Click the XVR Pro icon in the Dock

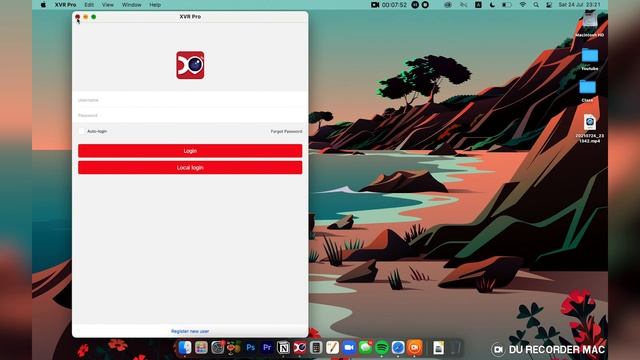tap(300, 347)
